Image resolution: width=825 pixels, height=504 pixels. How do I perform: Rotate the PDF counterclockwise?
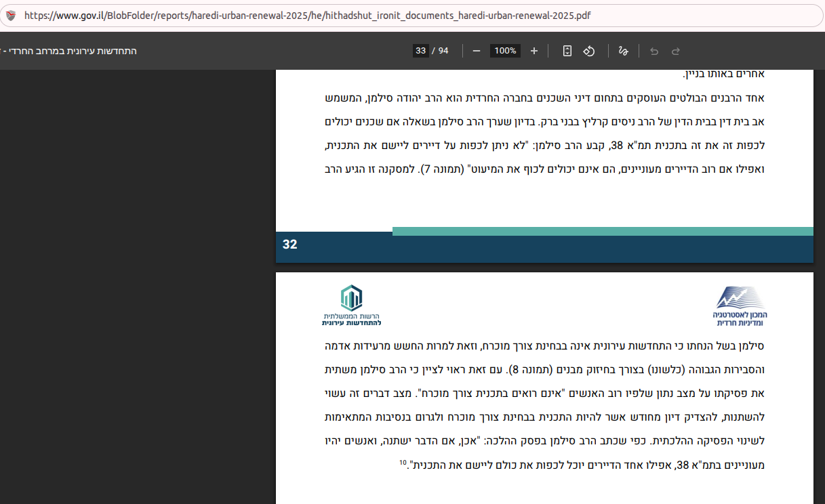pyautogui.click(x=589, y=51)
